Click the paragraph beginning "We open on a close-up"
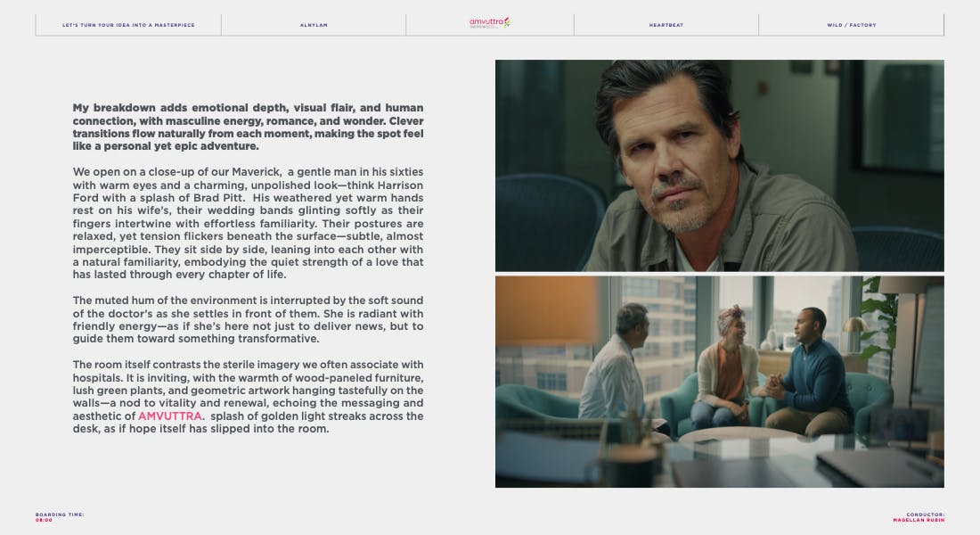This screenshot has width=980, height=535. pos(248,223)
